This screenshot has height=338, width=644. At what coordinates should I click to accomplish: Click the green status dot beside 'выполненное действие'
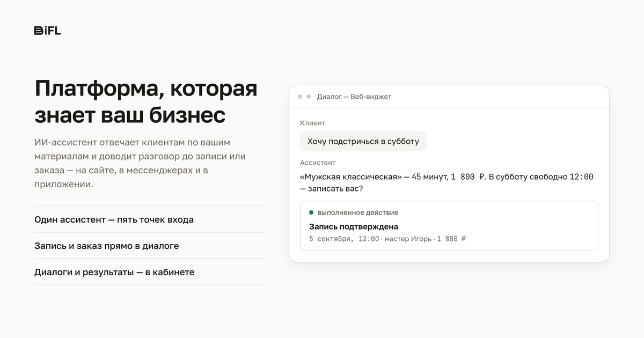[311, 212]
